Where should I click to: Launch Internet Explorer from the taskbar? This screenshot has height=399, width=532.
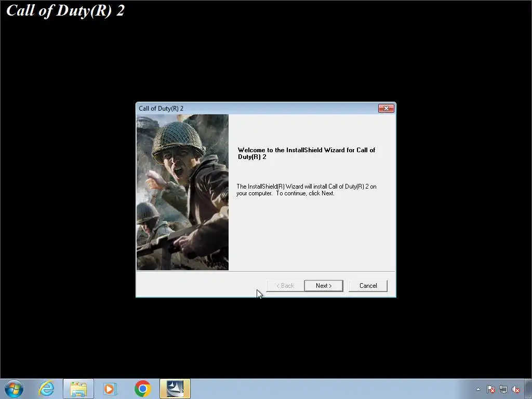46,389
